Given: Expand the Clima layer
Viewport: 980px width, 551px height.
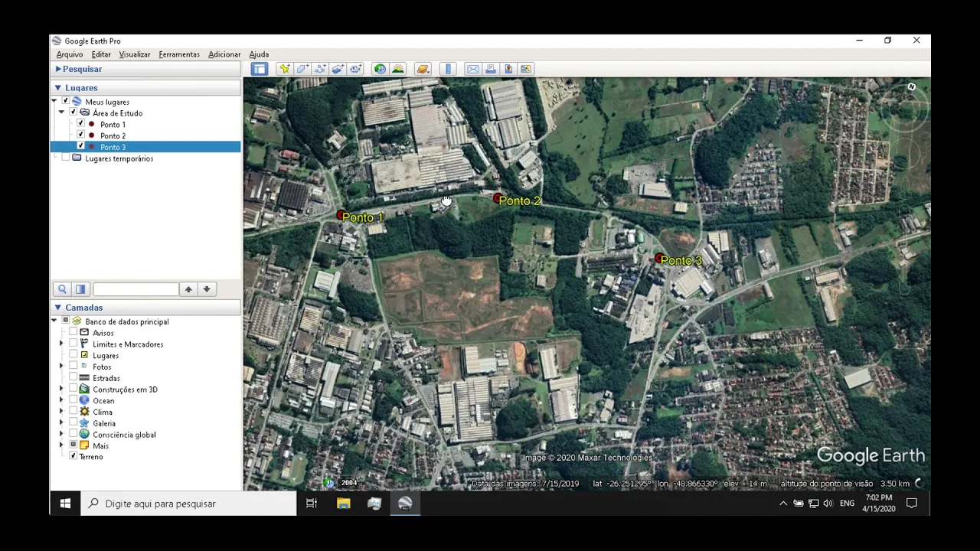Looking at the screenshot, I should click(x=62, y=412).
